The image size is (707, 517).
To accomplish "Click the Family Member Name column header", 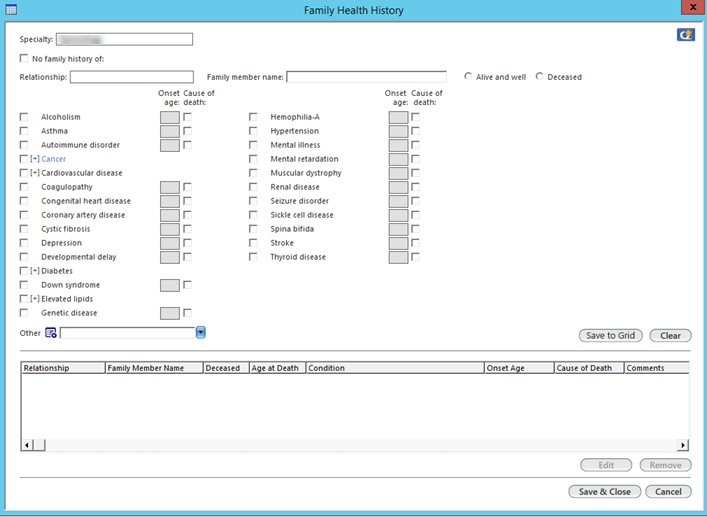I will pos(154,368).
